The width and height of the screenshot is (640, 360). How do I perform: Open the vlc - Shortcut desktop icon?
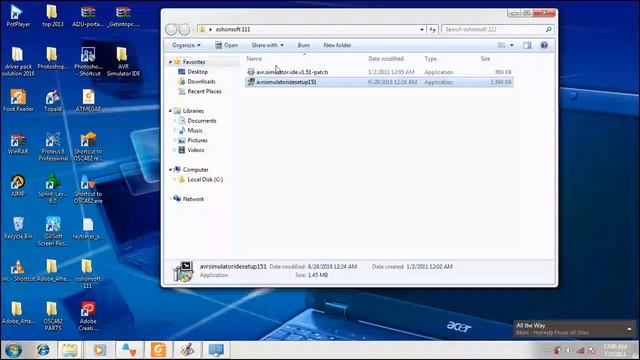(18, 271)
